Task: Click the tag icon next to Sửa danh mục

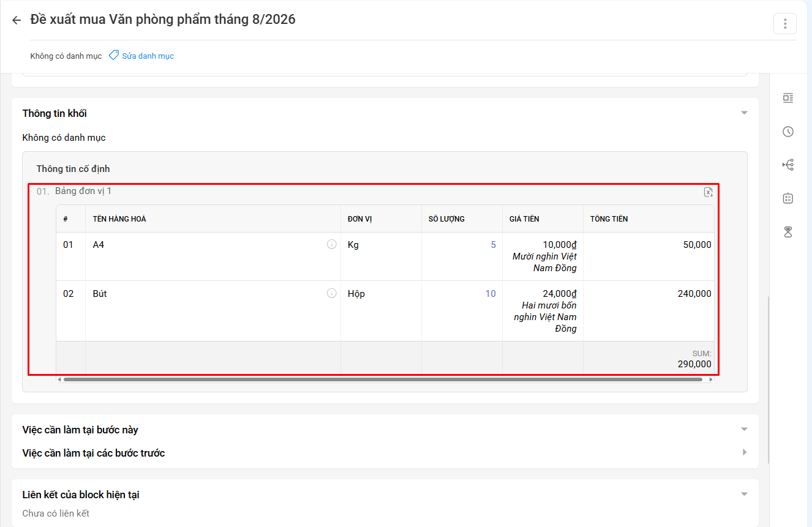Action: click(113, 55)
